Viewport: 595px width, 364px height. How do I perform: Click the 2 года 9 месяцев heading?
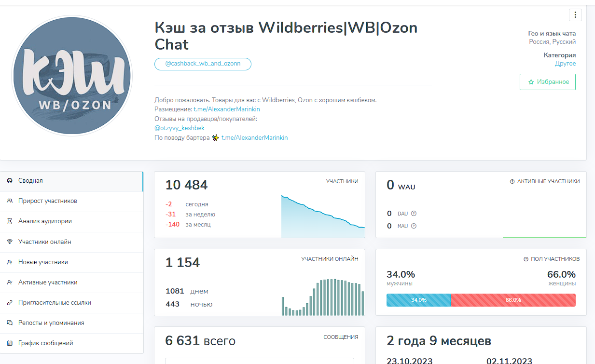tap(439, 341)
